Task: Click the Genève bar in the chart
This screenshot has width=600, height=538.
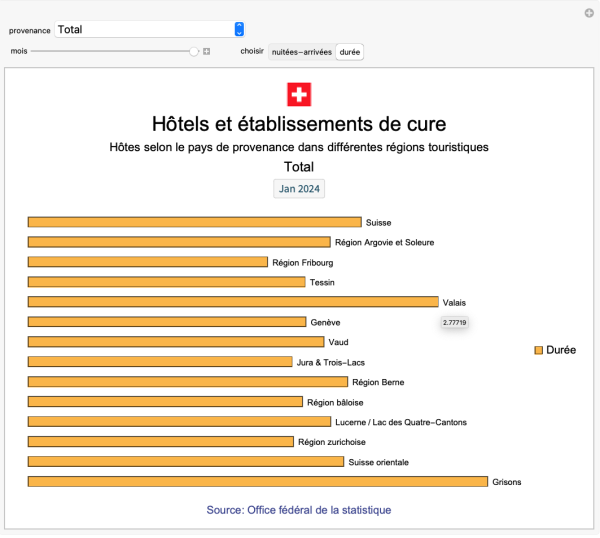Action: click(166, 322)
